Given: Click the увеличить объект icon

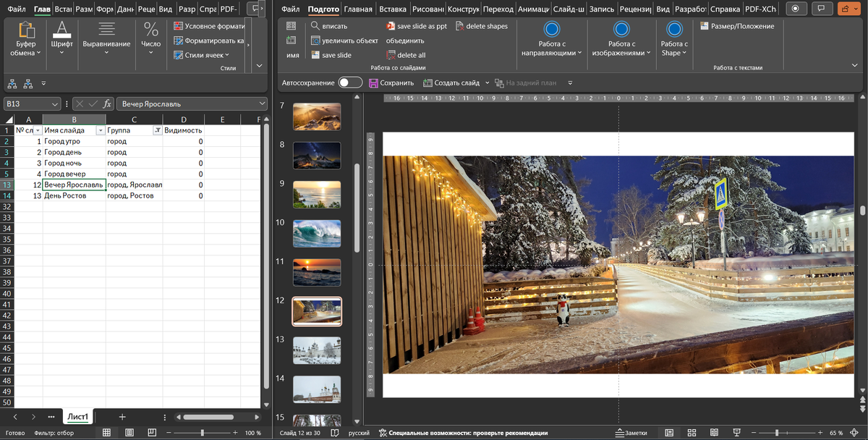Looking at the screenshot, I should click(x=316, y=41).
